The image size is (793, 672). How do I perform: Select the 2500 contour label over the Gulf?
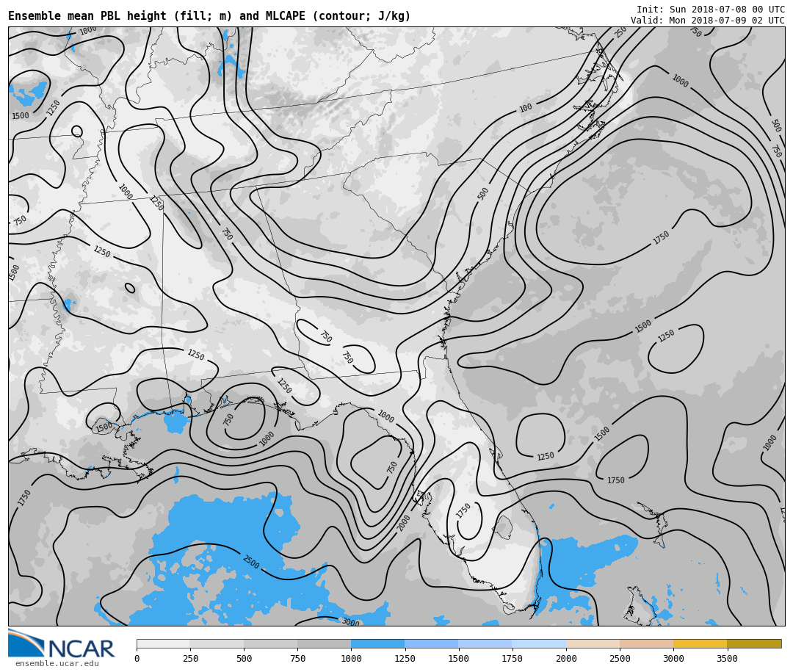250,562
